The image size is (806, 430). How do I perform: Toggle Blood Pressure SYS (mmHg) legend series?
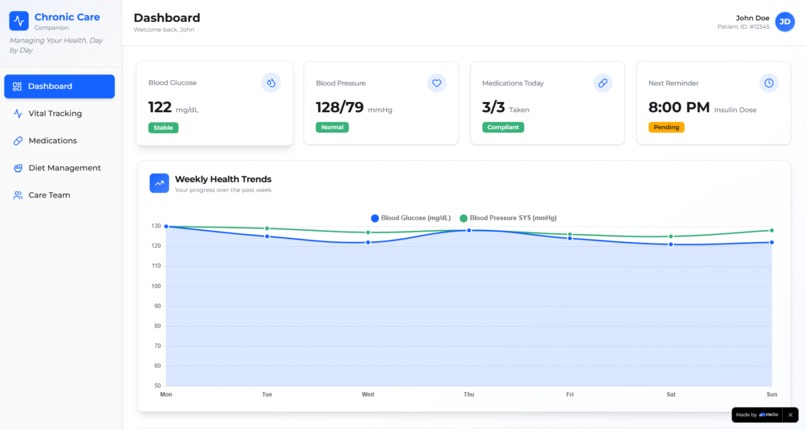pyautogui.click(x=508, y=218)
